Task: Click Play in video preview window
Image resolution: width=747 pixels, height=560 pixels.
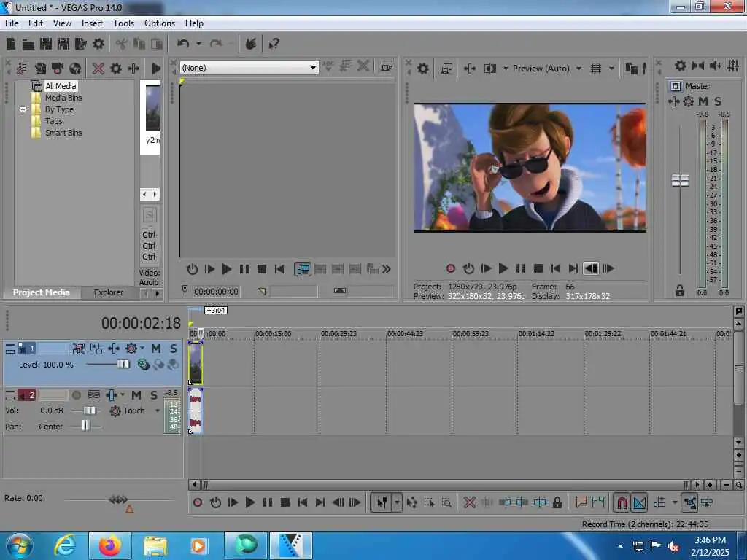Action: pos(503,268)
